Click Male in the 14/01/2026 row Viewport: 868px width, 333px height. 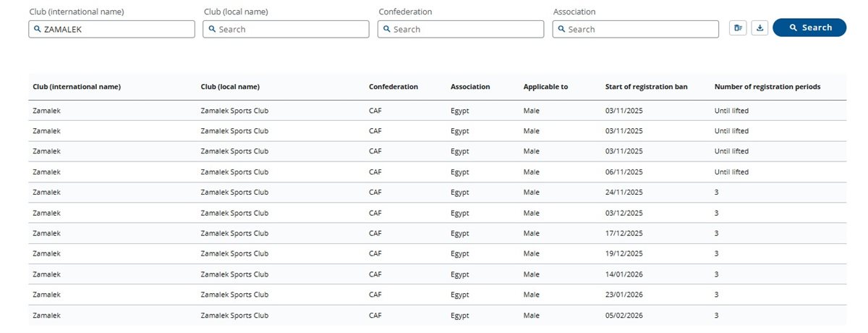532,275
